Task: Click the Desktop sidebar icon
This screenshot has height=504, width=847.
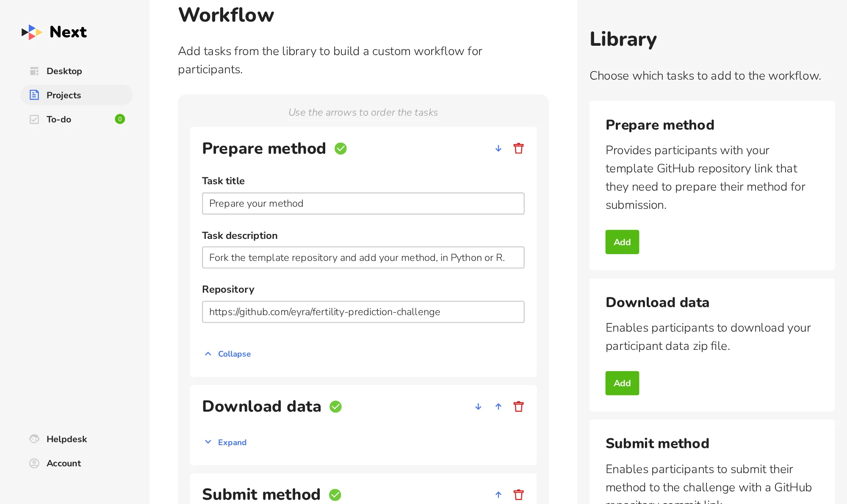Action: click(34, 71)
